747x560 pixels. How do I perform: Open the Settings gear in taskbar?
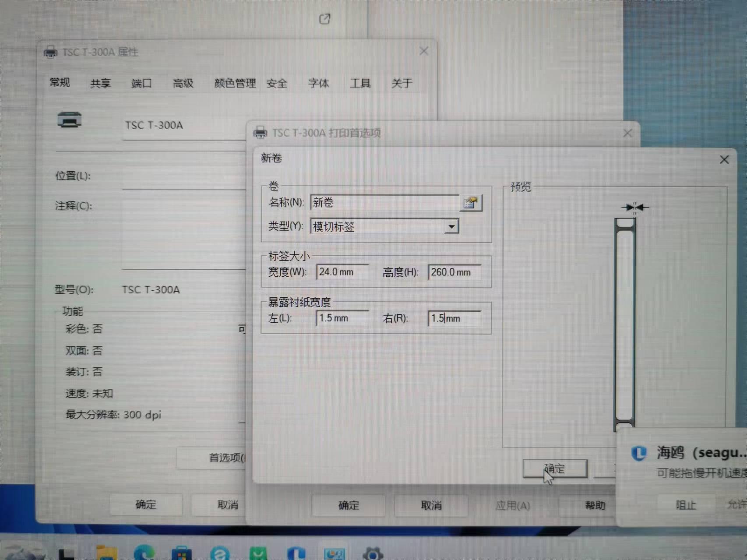pyautogui.click(x=373, y=553)
